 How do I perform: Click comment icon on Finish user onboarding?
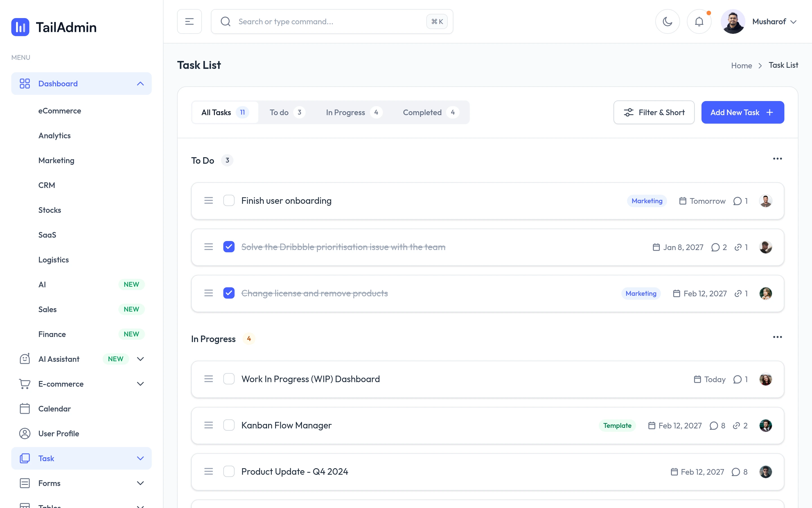click(737, 201)
